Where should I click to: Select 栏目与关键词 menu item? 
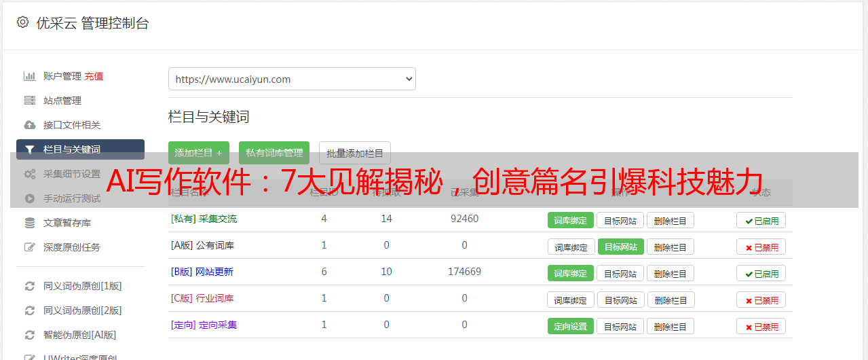tap(80, 149)
